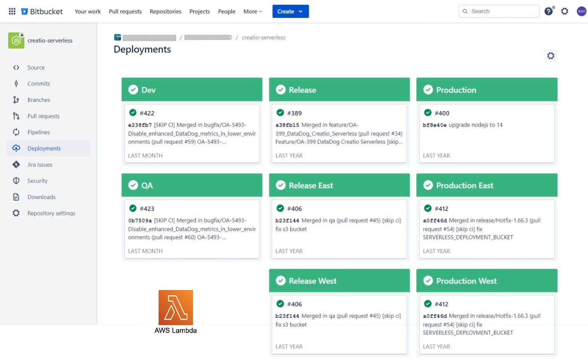Open the help question mark icon
Viewport: 588px width, 364px height.
tap(548, 11)
